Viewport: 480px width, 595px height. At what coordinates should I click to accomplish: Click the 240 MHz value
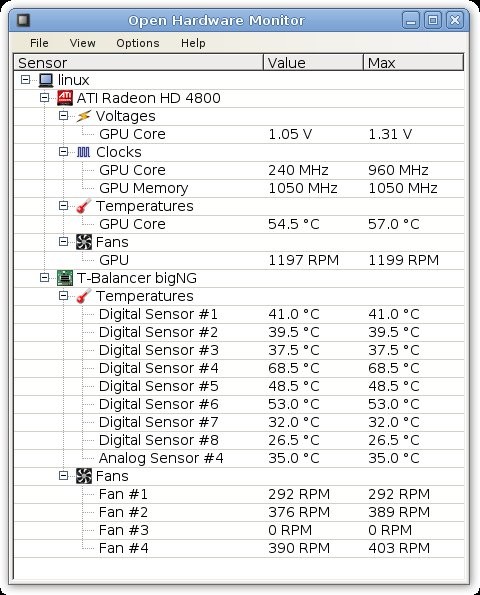[x=298, y=170]
